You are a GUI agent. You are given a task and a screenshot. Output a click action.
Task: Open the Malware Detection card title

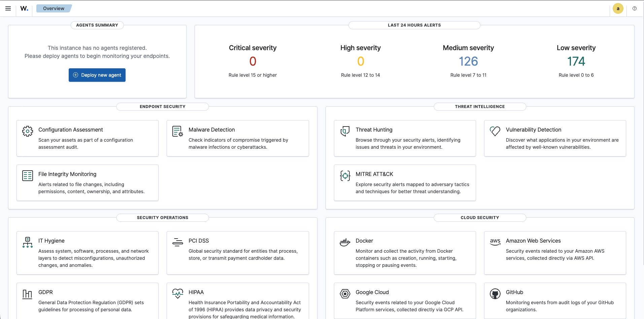point(212,130)
